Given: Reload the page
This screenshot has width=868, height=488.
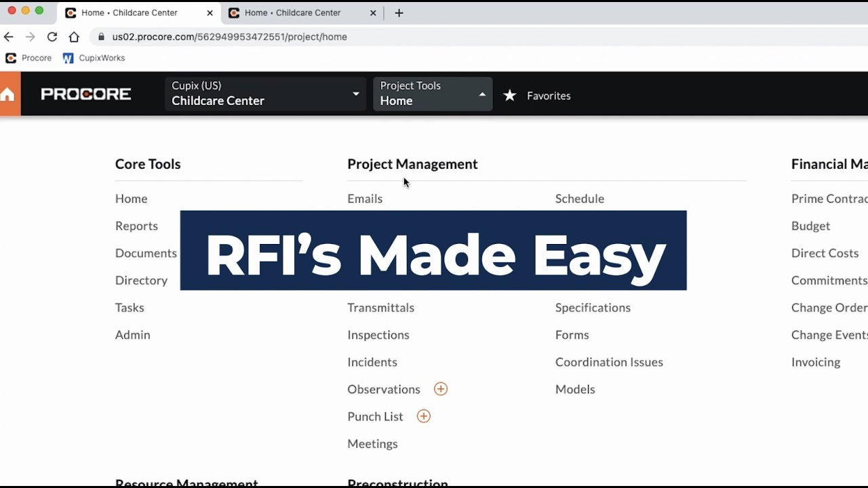Looking at the screenshot, I should click(x=52, y=37).
